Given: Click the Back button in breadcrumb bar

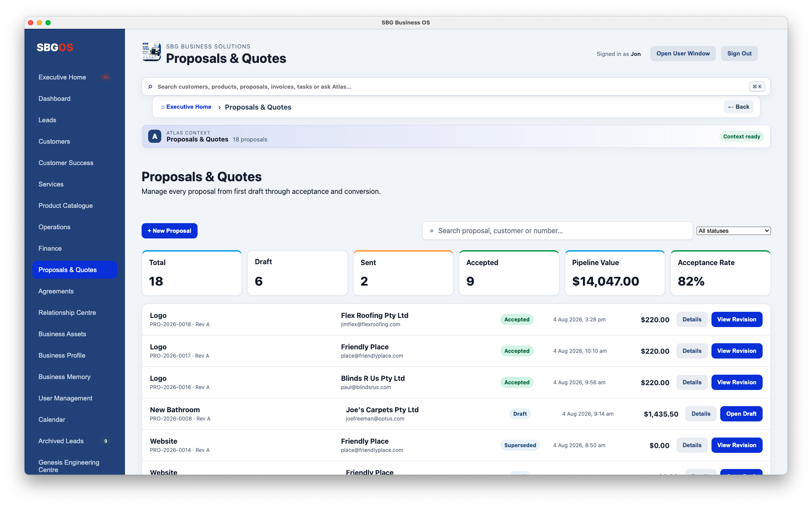Looking at the screenshot, I should [739, 107].
